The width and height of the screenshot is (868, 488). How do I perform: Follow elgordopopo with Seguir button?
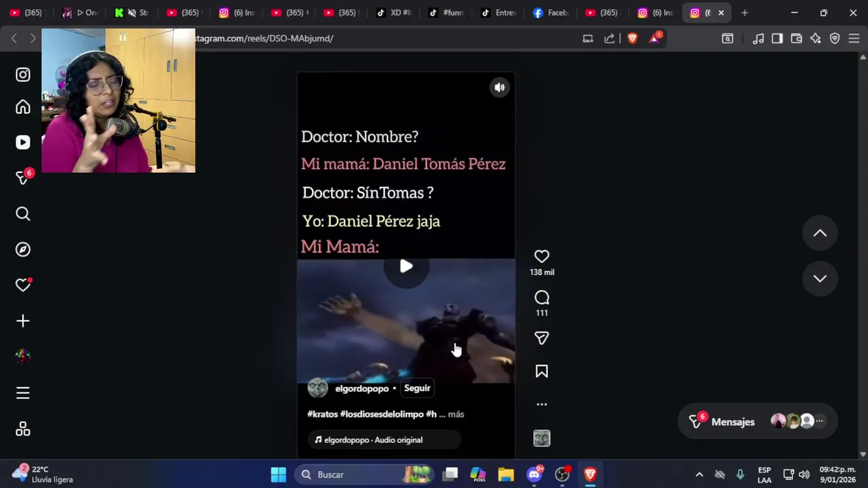[x=417, y=388]
